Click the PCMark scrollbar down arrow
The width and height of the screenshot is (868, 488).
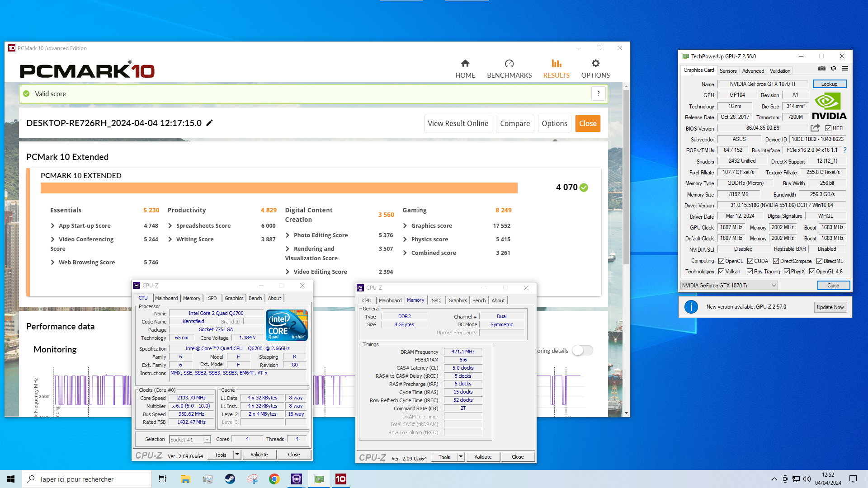(x=626, y=413)
